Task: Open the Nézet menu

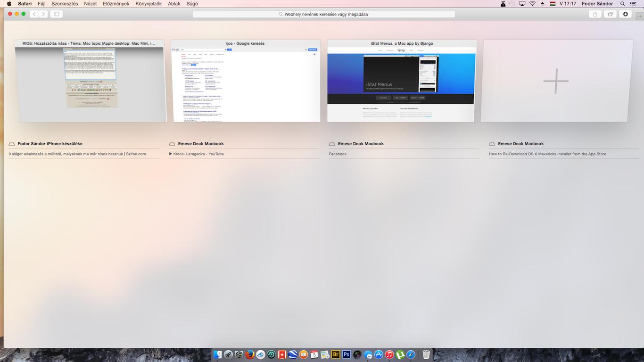Action: tap(91, 4)
